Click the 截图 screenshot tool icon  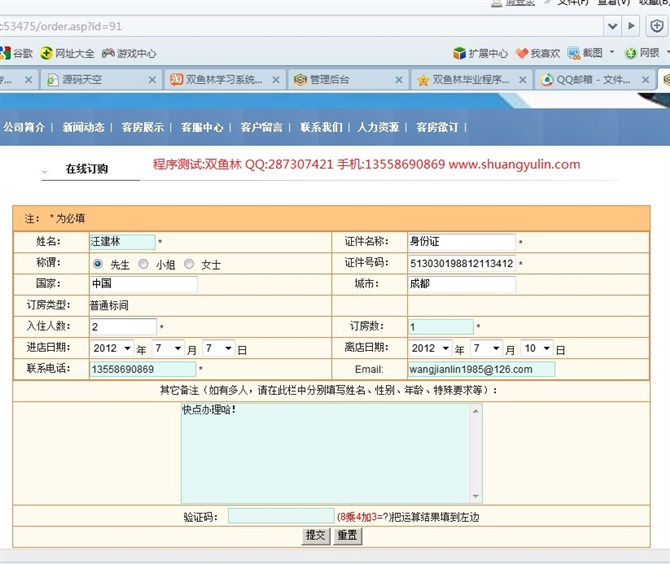[574, 53]
